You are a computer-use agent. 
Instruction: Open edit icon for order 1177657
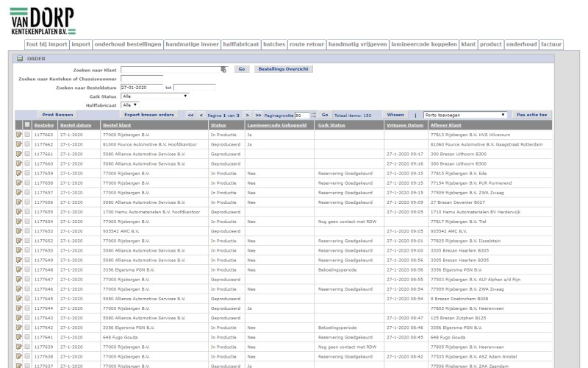pyautogui.click(x=19, y=192)
